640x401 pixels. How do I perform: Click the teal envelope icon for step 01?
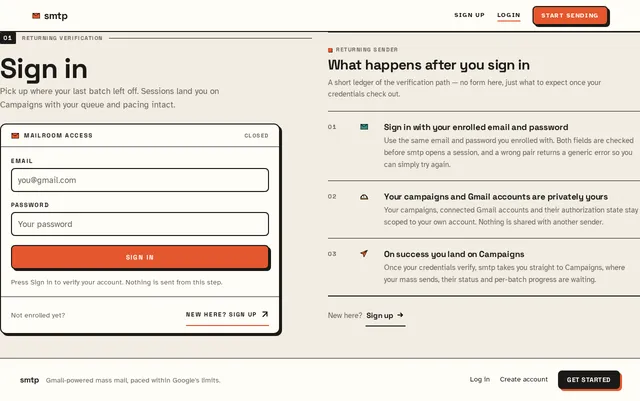tap(364, 127)
